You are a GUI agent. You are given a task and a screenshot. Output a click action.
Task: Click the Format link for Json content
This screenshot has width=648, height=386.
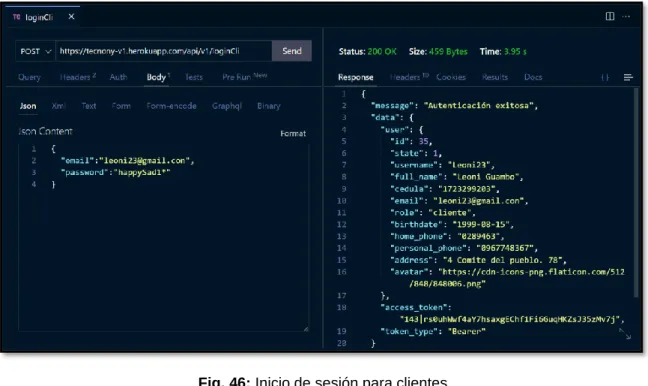tap(293, 133)
